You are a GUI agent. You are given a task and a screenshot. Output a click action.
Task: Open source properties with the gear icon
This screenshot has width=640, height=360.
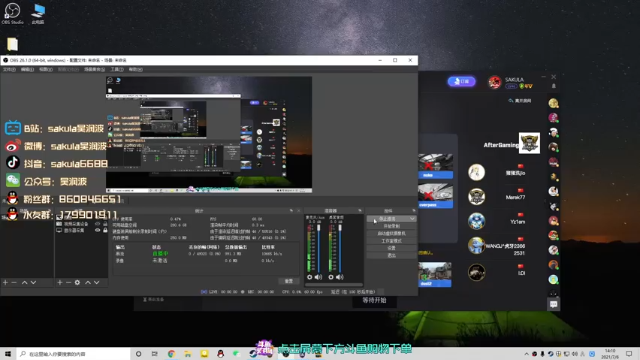pos(77,282)
